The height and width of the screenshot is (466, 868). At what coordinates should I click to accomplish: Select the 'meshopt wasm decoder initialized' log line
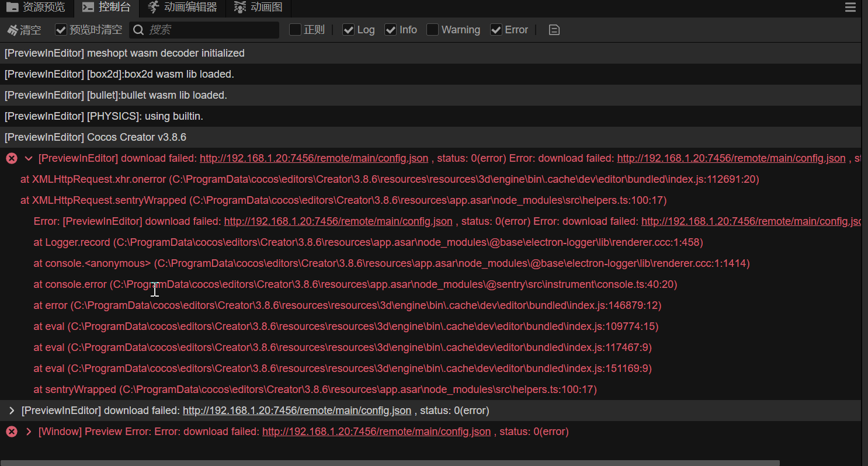(x=430, y=53)
